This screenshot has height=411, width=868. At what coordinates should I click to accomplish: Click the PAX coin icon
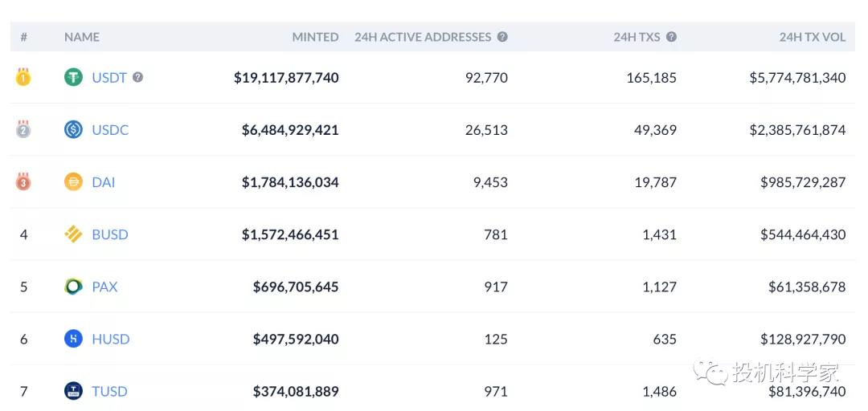[73, 287]
